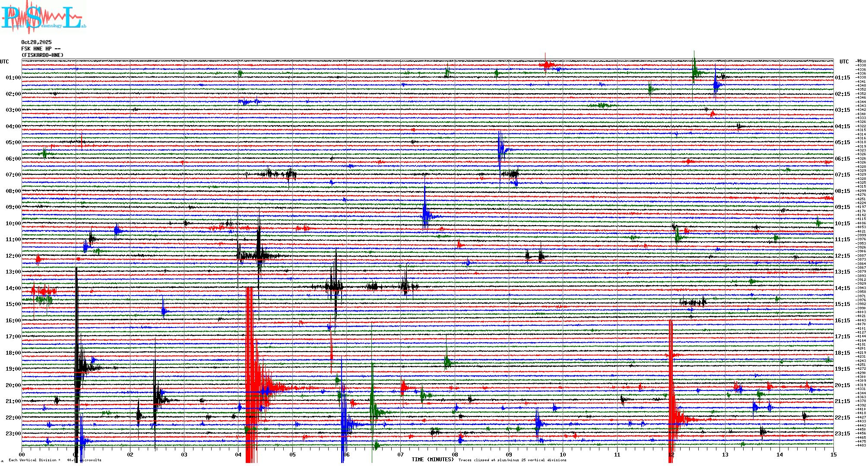Select the 12:00 hour label on left axis
This screenshot has width=868, height=466.
(x=13, y=256)
